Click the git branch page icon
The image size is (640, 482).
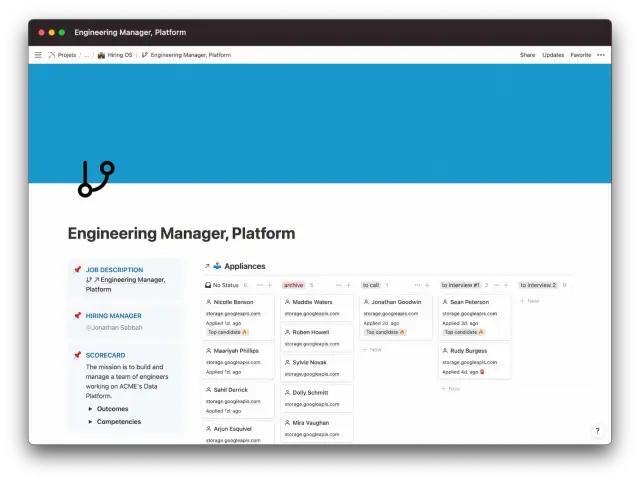[x=96, y=179]
